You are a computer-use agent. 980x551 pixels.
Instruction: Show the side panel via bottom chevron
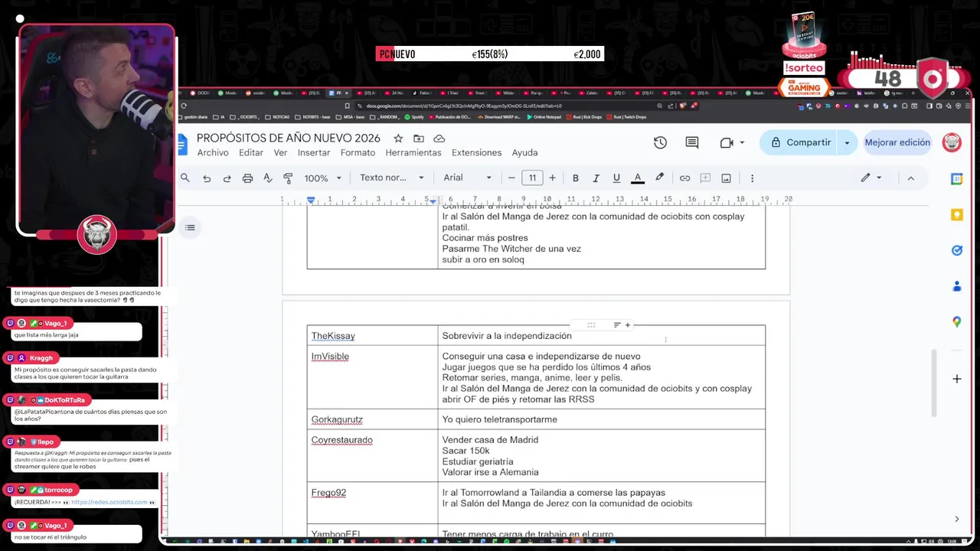tap(956, 519)
